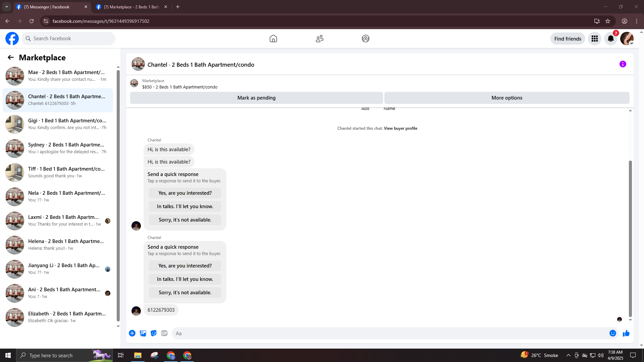Image resolution: width=644 pixels, height=362 pixels.
Task: Go to Home feed icon
Action: pyautogui.click(x=273, y=39)
